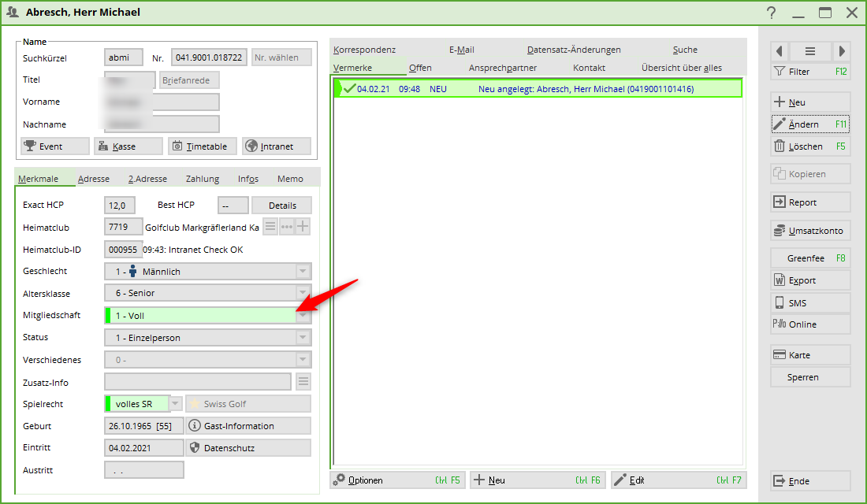This screenshot has height=504, width=867.
Task: Open Zusatz-Info list icon
Action: point(303,381)
